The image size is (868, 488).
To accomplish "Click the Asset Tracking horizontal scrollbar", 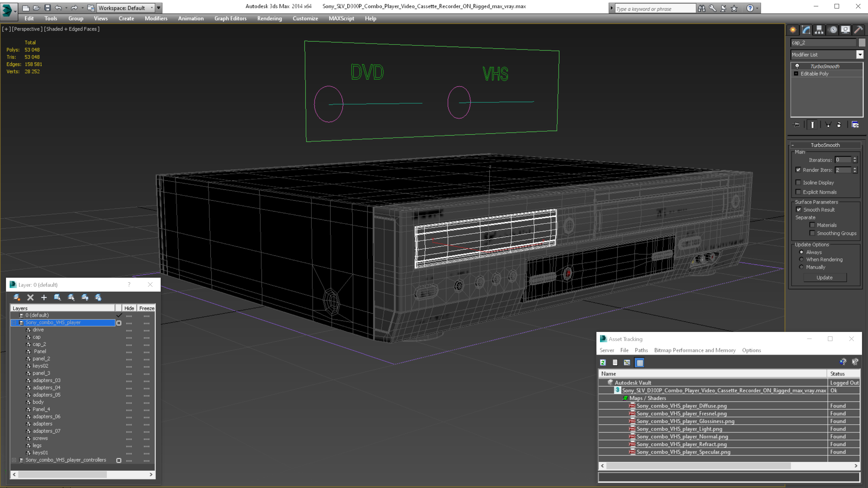I will pos(729,466).
